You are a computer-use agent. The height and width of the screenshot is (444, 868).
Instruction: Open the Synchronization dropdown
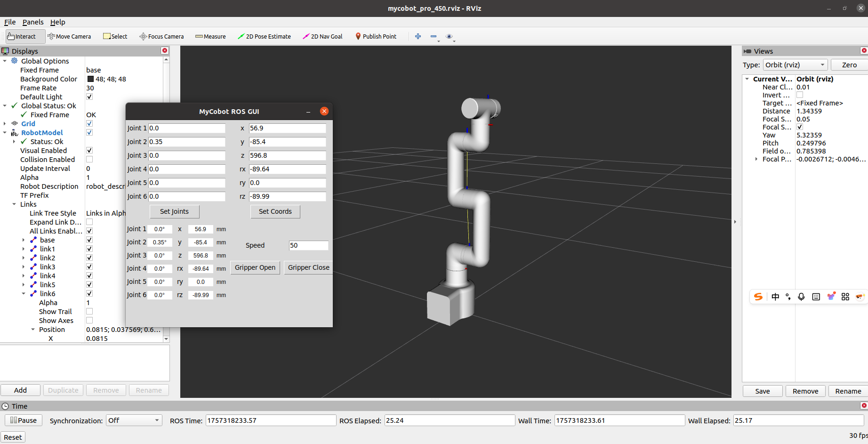(x=134, y=420)
